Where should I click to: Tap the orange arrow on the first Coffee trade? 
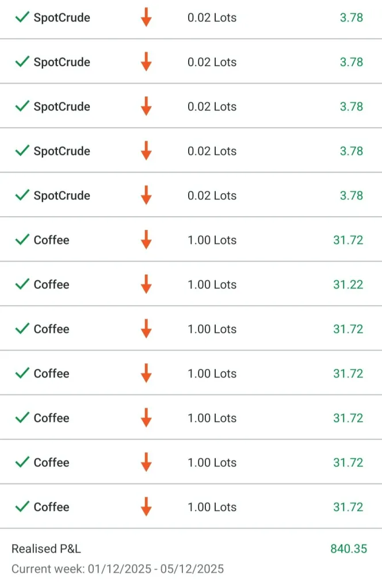tap(146, 240)
